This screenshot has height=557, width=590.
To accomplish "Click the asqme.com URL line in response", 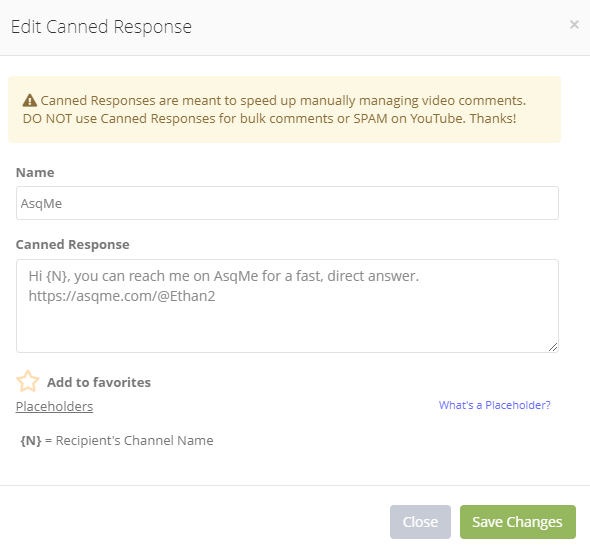I will [x=122, y=296].
